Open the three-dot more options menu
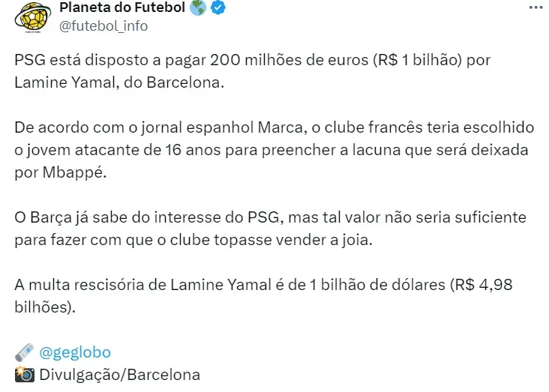549x392 pixels. [535, 7]
